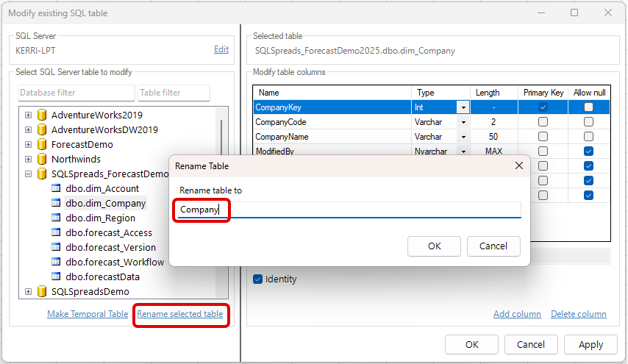Viewport: 628px width, 364px height.
Task: Click the AdventureWorksDW2019 database icon
Action: [42, 129]
